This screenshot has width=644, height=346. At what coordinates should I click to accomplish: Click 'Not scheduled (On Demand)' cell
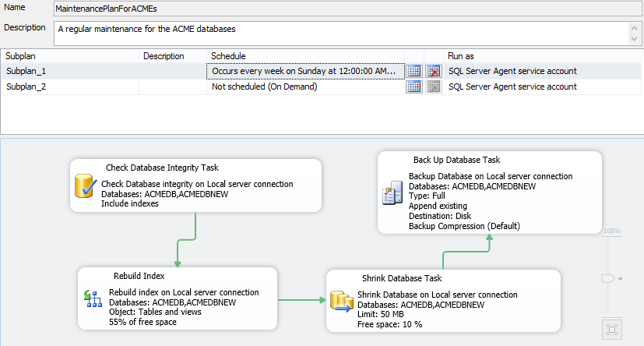[x=305, y=86]
